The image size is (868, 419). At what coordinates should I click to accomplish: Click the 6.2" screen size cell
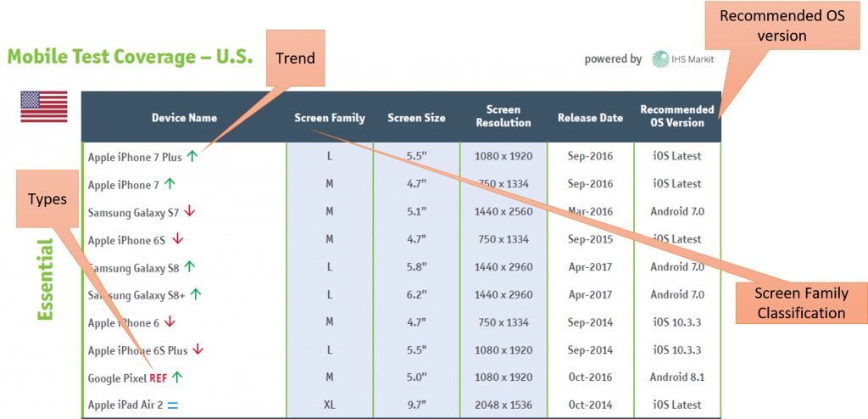pyautogui.click(x=417, y=294)
